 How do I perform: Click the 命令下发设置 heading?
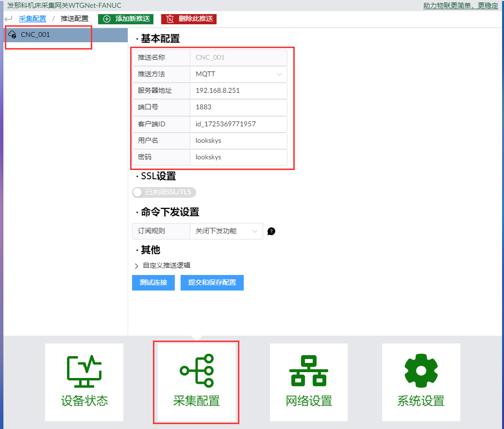coord(170,212)
